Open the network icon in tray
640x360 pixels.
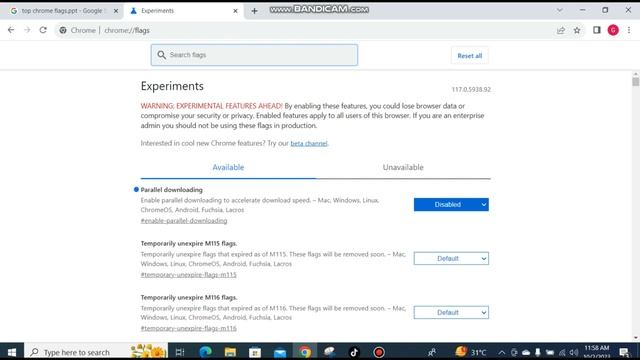pyautogui.click(x=562, y=353)
